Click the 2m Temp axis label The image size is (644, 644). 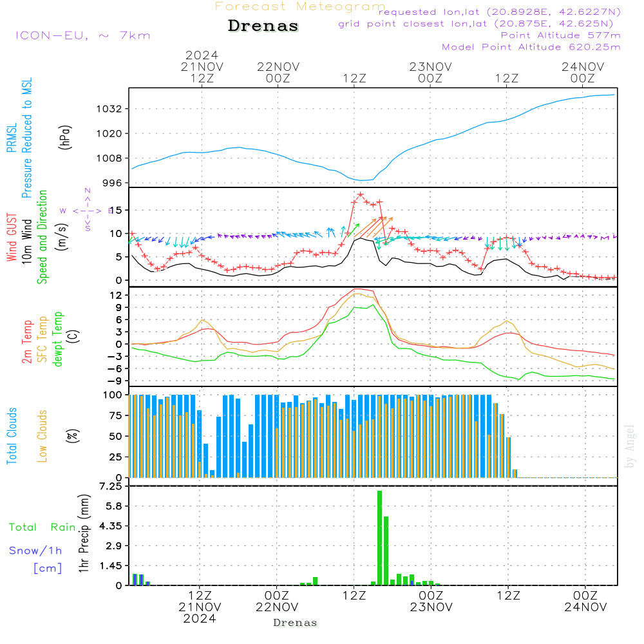28,341
